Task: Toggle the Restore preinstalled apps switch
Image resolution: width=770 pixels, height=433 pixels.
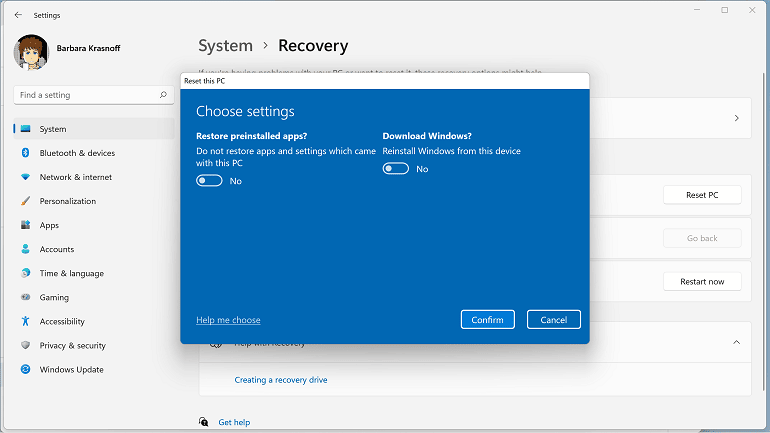Action: pyautogui.click(x=209, y=181)
